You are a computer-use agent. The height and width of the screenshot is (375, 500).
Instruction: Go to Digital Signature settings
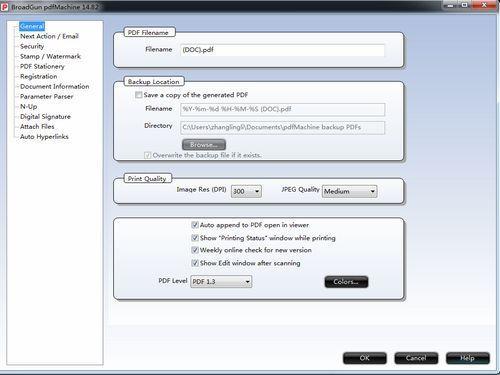point(45,116)
